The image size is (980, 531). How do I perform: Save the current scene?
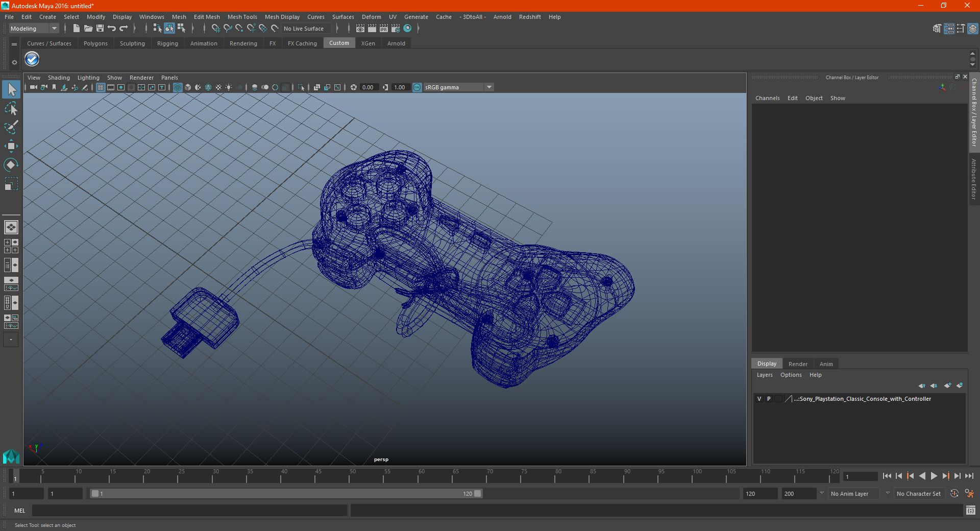(100, 29)
